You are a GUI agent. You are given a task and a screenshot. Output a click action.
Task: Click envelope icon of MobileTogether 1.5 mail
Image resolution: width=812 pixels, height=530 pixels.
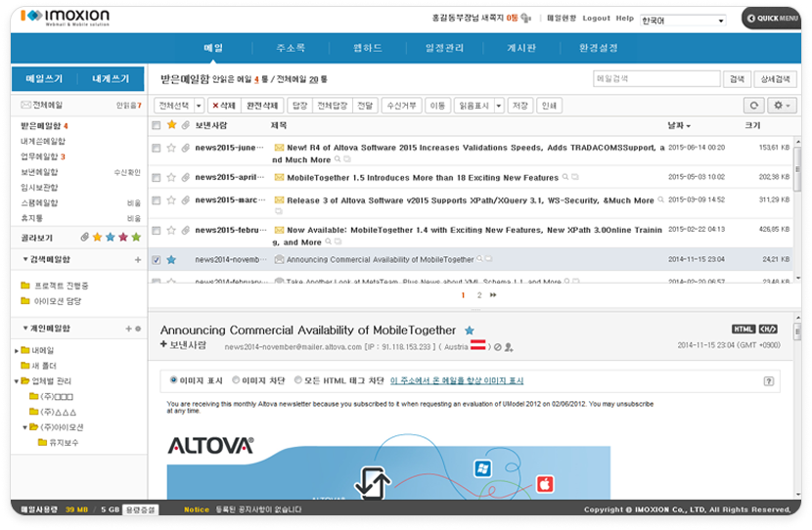pos(279,178)
